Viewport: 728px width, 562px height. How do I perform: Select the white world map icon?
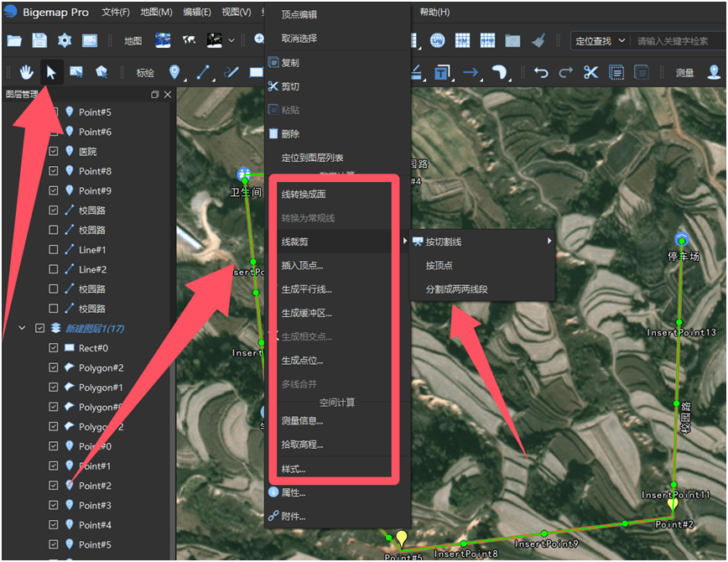[189, 41]
